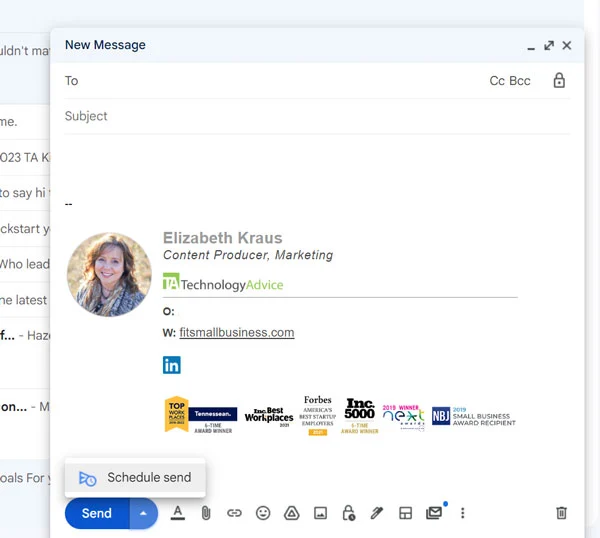
Task: Discard draft with trash icon
Action: (561, 513)
